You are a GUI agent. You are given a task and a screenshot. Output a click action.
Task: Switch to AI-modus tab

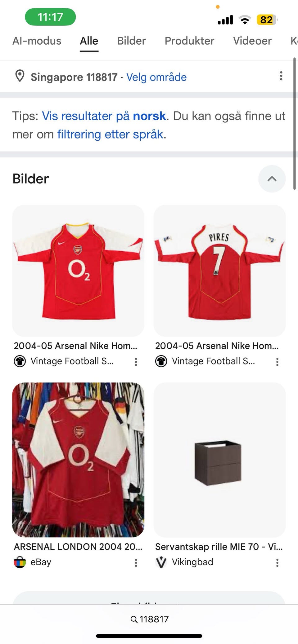(37, 41)
